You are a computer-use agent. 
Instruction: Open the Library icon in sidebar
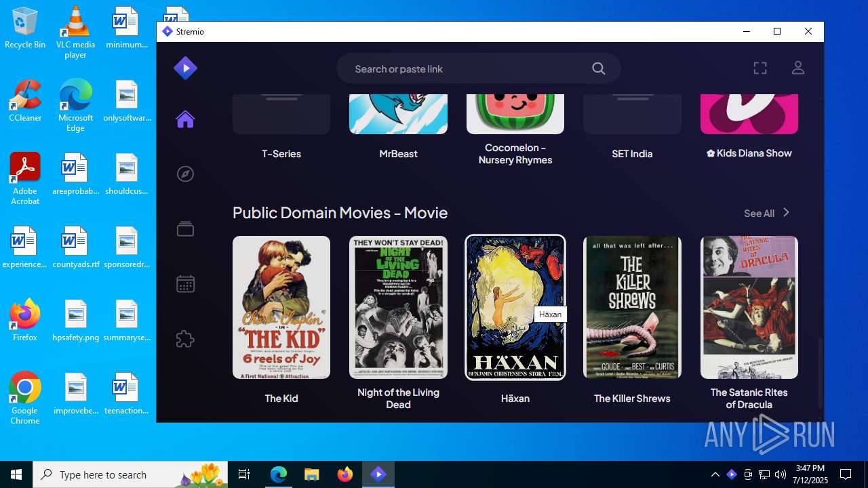pyautogui.click(x=185, y=229)
